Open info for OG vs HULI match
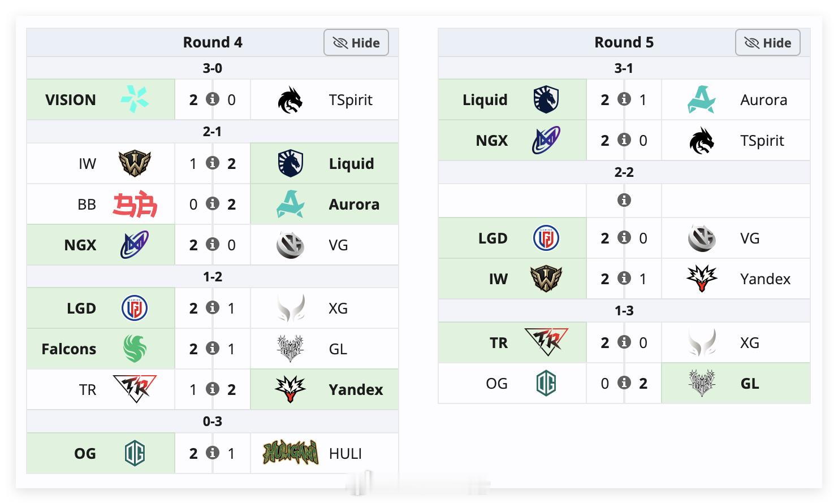The height and width of the screenshot is (504, 838). [x=213, y=453]
